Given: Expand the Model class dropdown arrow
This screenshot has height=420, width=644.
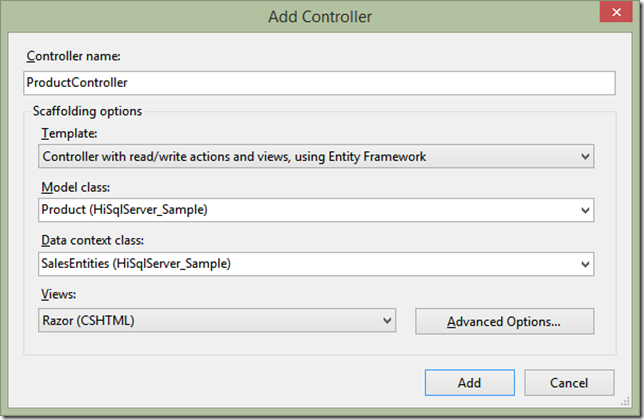Looking at the screenshot, I should coord(585,210).
